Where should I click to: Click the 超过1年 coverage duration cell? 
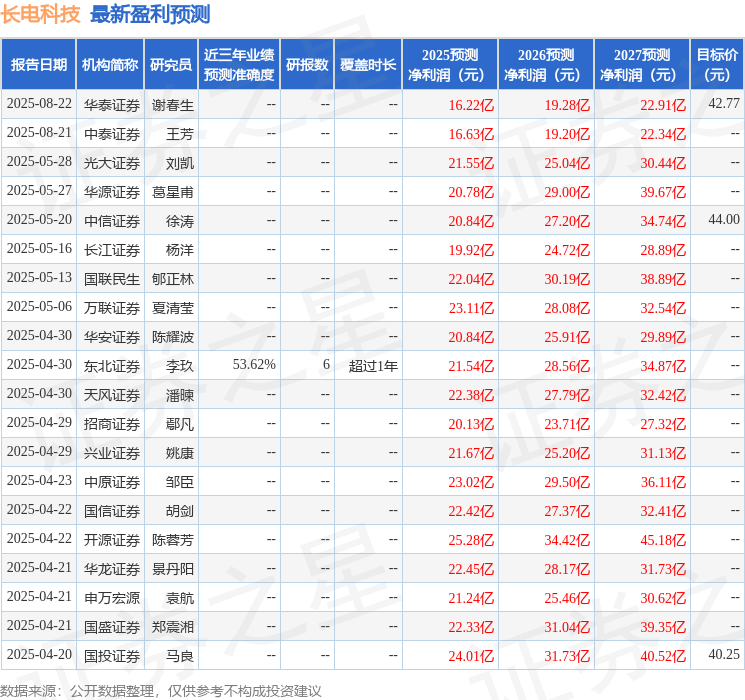click(x=373, y=366)
